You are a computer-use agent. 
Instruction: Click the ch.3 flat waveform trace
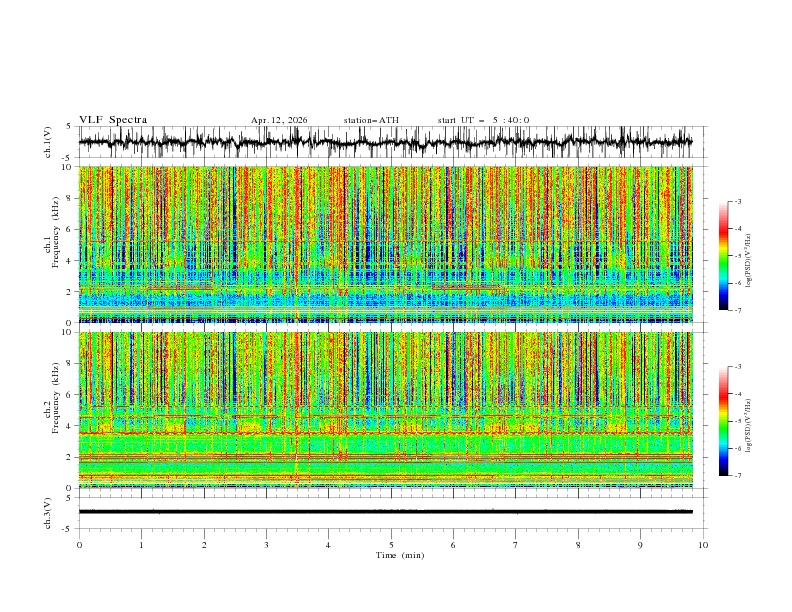(x=385, y=512)
